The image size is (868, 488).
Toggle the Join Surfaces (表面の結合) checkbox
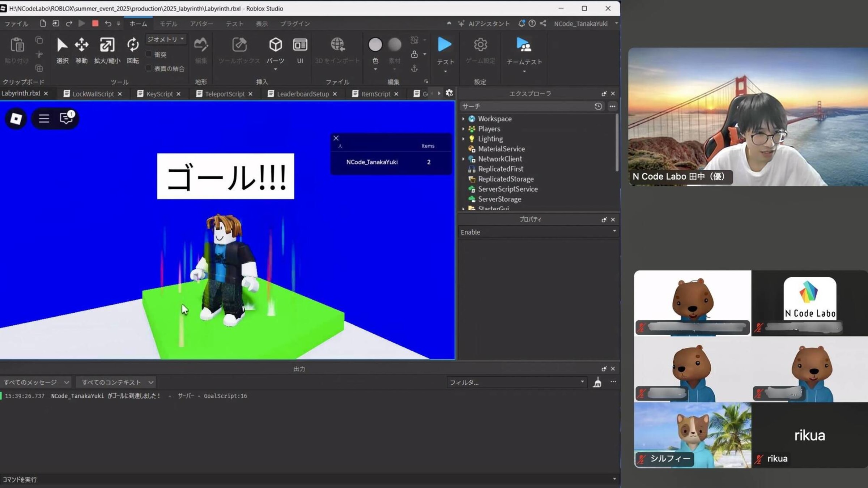pyautogui.click(x=149, y=68)
